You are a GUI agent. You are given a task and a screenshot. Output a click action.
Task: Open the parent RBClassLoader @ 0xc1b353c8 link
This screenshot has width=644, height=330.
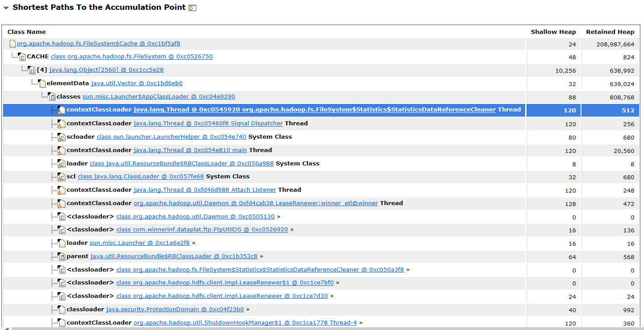(x=174, y=256)
